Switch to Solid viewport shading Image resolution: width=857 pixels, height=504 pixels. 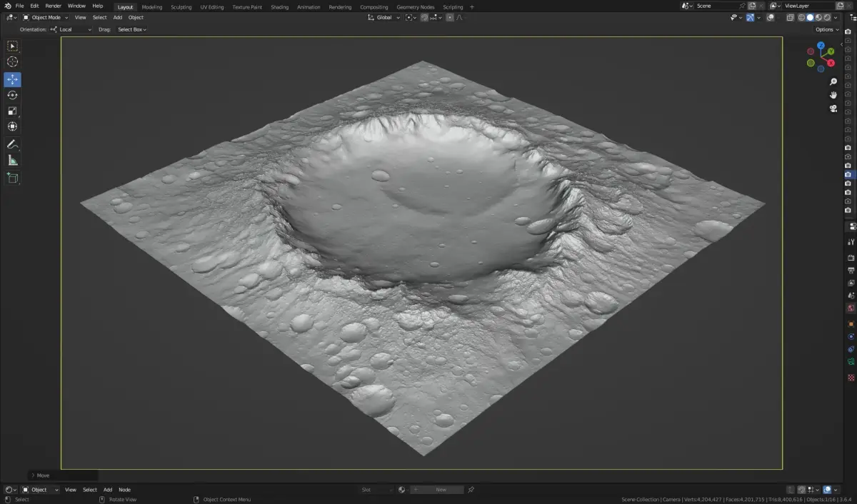(810, 17)
